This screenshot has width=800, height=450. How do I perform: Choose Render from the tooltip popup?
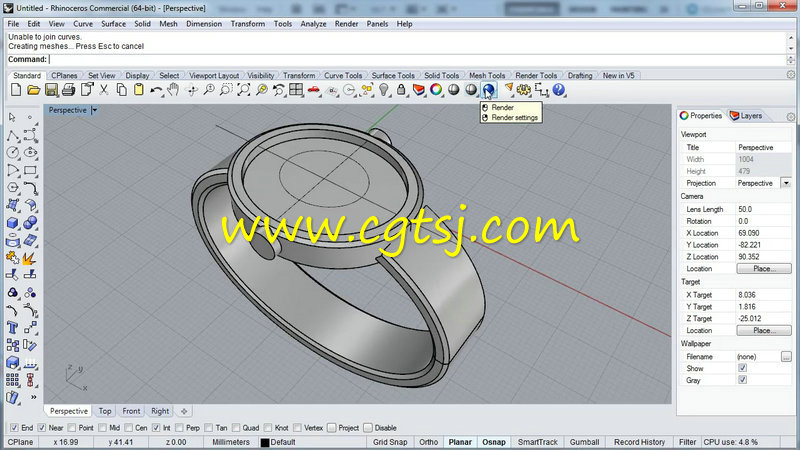coord(503,108)
